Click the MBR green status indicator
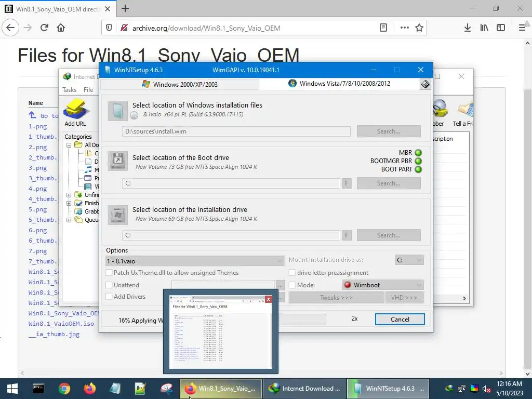This screenshot has width=532, height=399. tap(418, 153)
